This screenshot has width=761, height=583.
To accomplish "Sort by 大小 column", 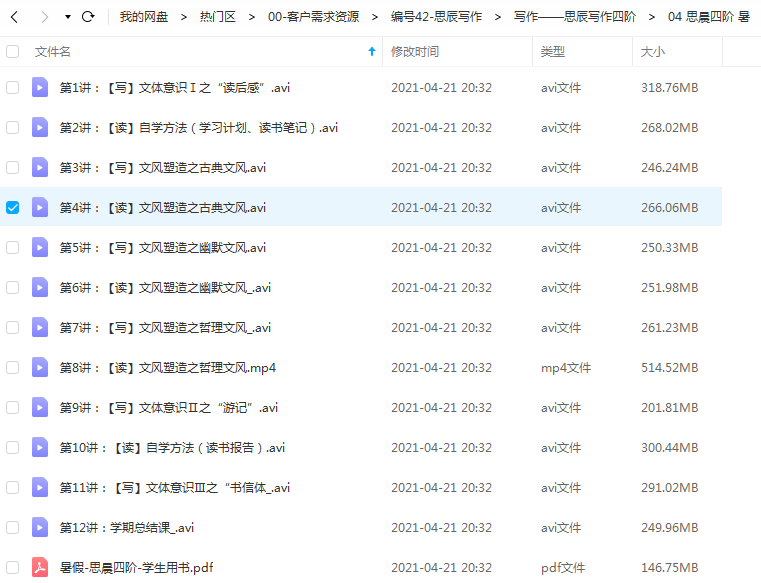I will (x=653, y=51).
